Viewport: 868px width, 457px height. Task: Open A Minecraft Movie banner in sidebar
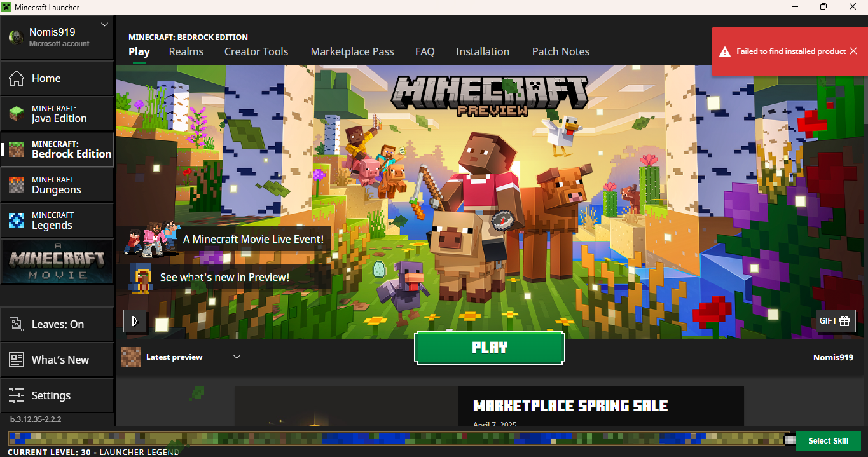pos(57,261)
